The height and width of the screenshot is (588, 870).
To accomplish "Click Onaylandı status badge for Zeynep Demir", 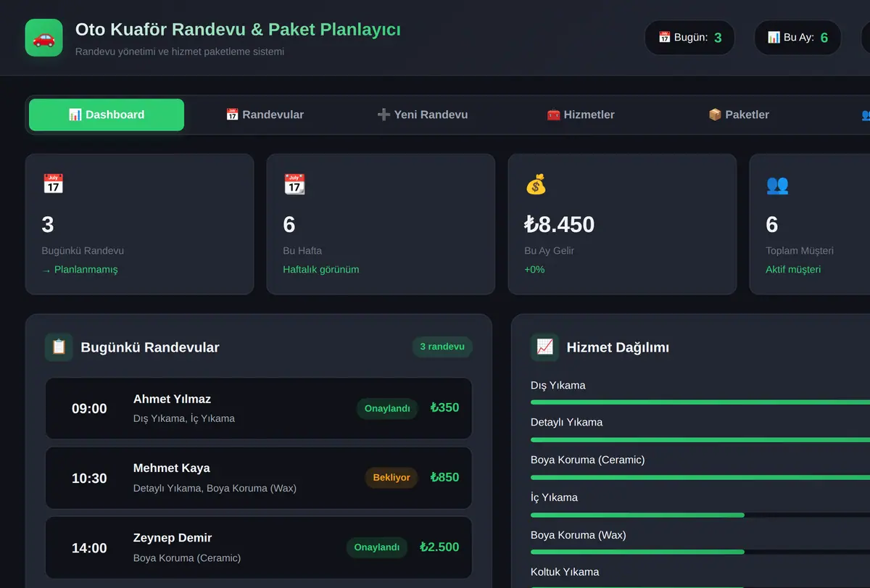I will coord(377,547).
